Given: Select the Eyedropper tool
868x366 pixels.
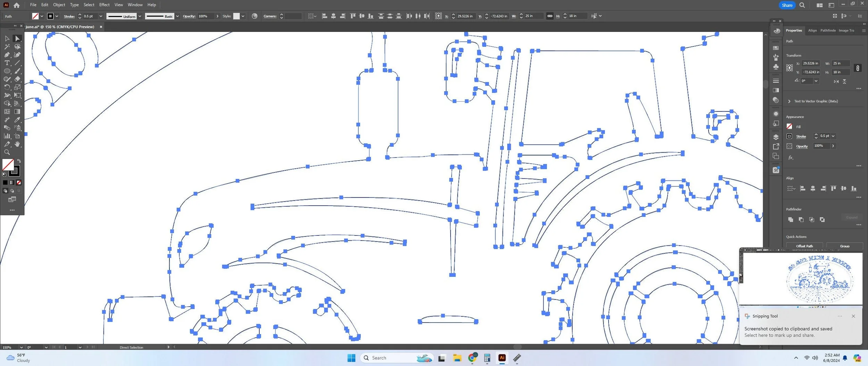Looking at the screenshot, I should pos(17,120).
